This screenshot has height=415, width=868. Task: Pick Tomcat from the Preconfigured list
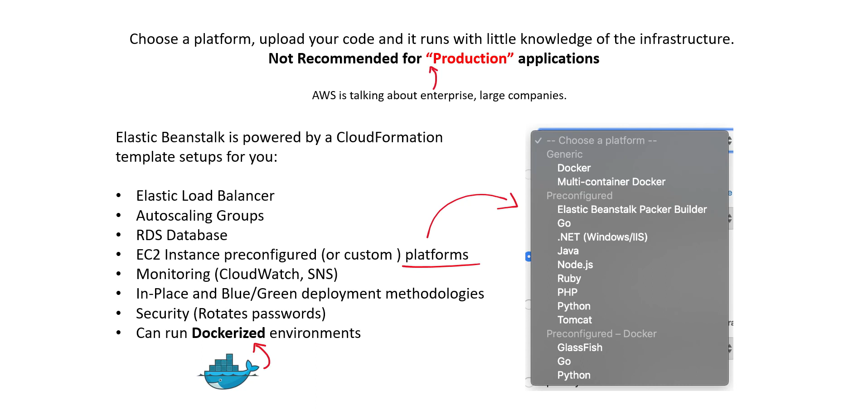pos(575,320)
